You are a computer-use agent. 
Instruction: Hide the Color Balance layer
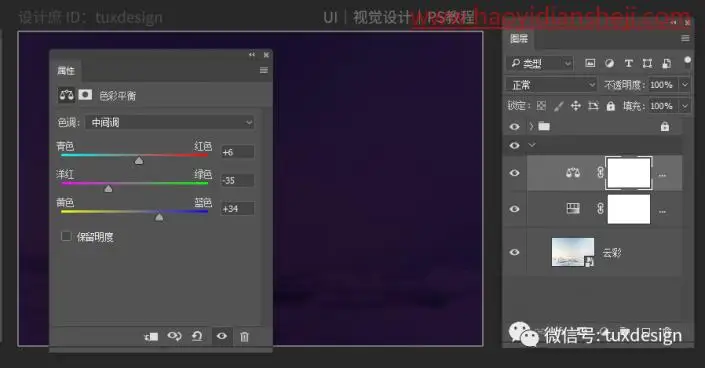point(514,173)
